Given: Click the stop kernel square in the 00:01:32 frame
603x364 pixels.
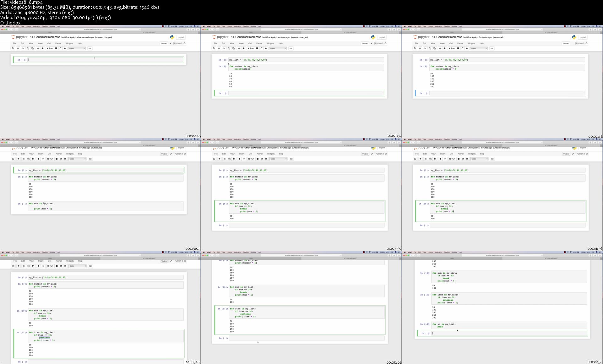Looking at the screenshot, I should pyautogui.click(x=257, y=48).
